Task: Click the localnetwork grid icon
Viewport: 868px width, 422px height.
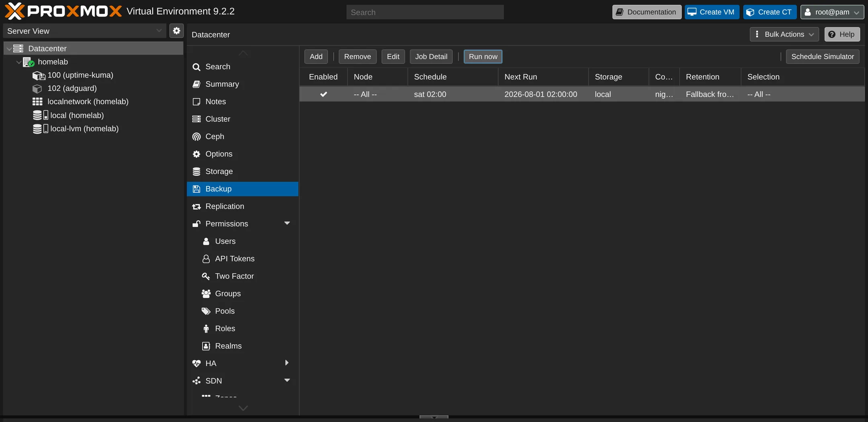Action: [37, 102]
